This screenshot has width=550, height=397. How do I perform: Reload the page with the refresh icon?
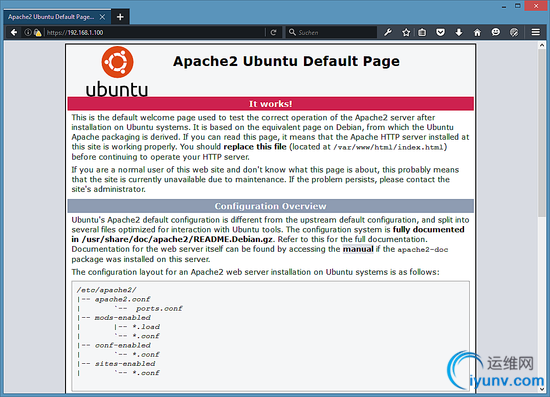tap(274, 33)
